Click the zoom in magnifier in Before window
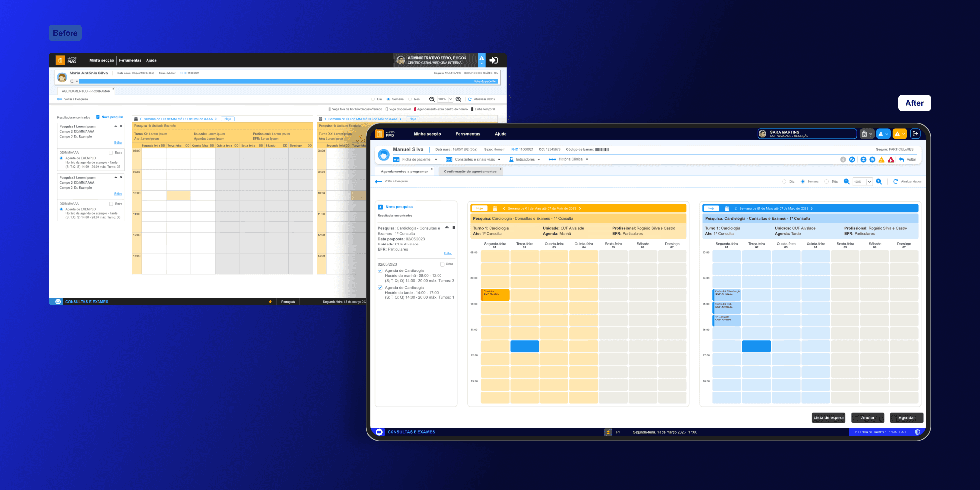The height and width of the screenshot is (490, 980). point(458,99)
